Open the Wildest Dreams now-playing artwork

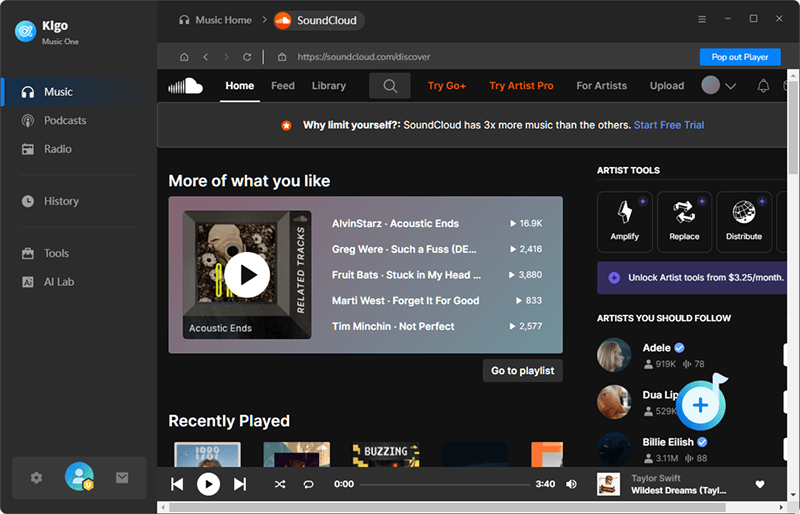tap(609, 484)
